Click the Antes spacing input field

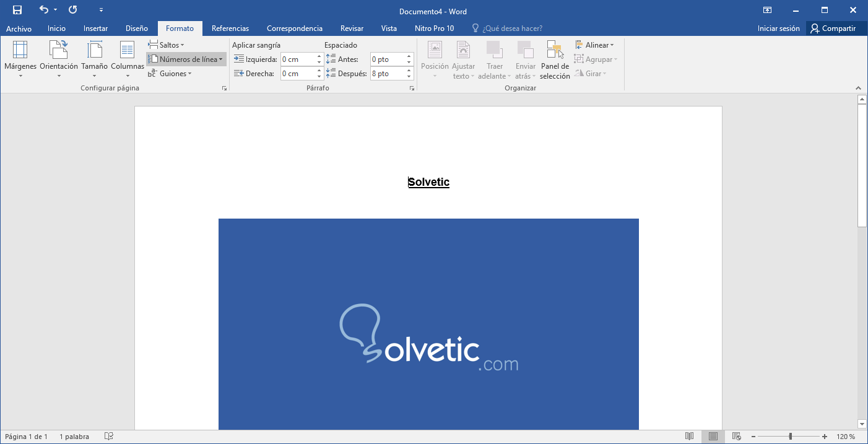(x=388, y=59)
